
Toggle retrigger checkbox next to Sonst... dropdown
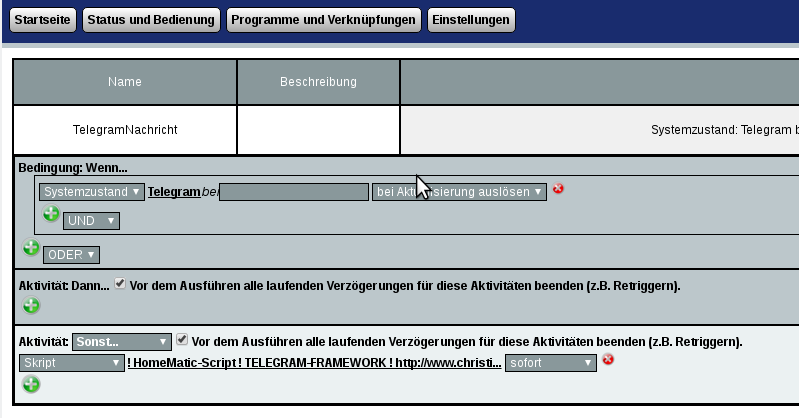pyautogui.click(x=181, y=340)
